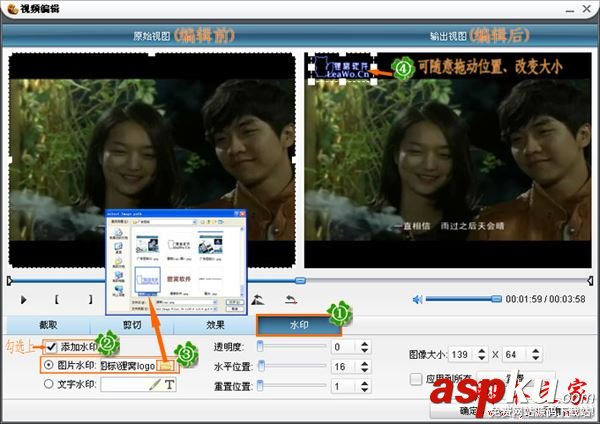Click the timeline end marker
The width and height of the screenshot is (600, 424).
click(x=590, y=281)
